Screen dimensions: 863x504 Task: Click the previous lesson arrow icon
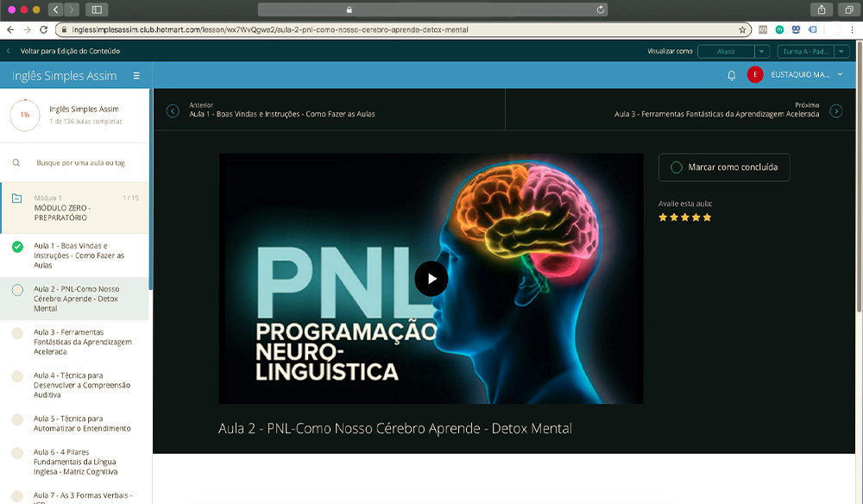173,110
